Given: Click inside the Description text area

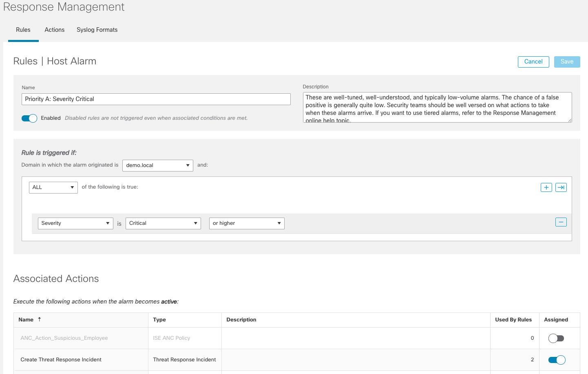Looking at the screenshot, I should pyautogui.click(x=437, y=107).
